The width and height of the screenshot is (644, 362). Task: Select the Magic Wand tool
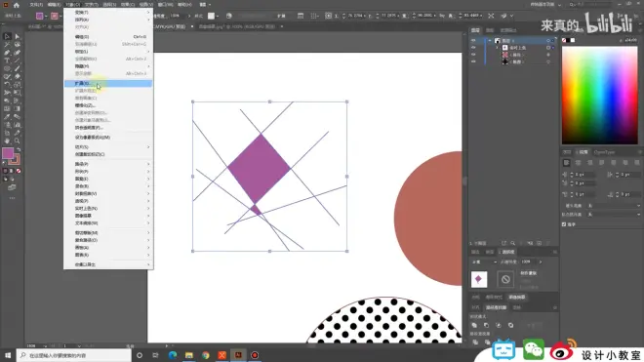tap(7, 44)
